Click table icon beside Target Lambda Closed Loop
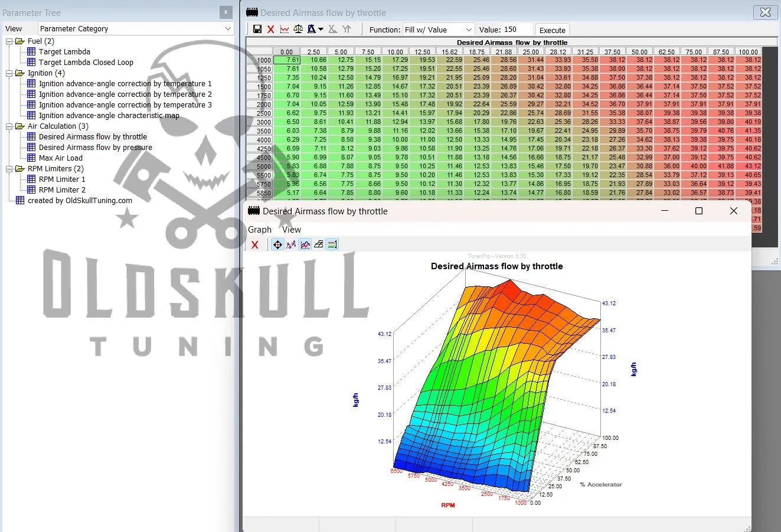781x532 pixels. (31, 63)
